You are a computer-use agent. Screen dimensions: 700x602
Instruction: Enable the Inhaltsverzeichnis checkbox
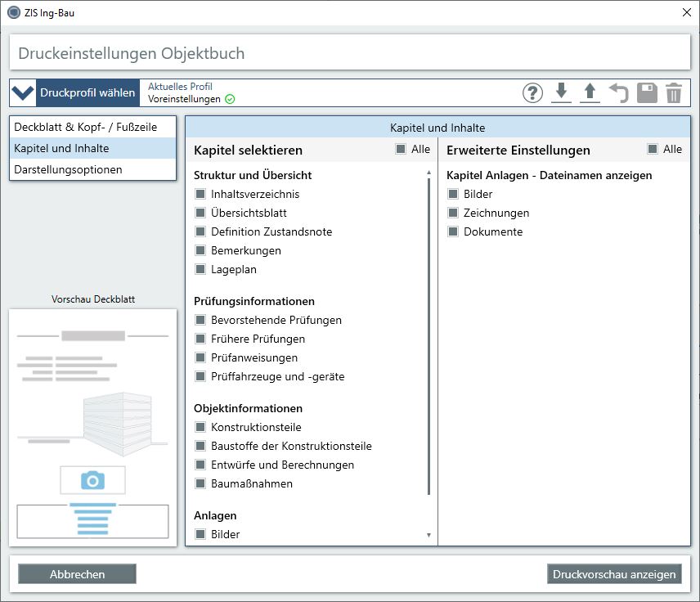[200, 194]
